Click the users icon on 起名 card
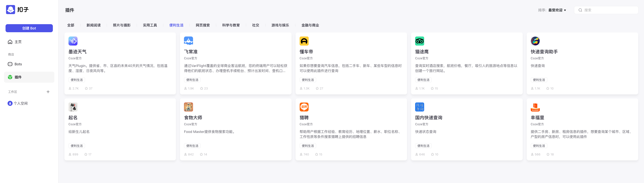The height and width of the screenshot is (183, 644). click(x=70, y=155)
